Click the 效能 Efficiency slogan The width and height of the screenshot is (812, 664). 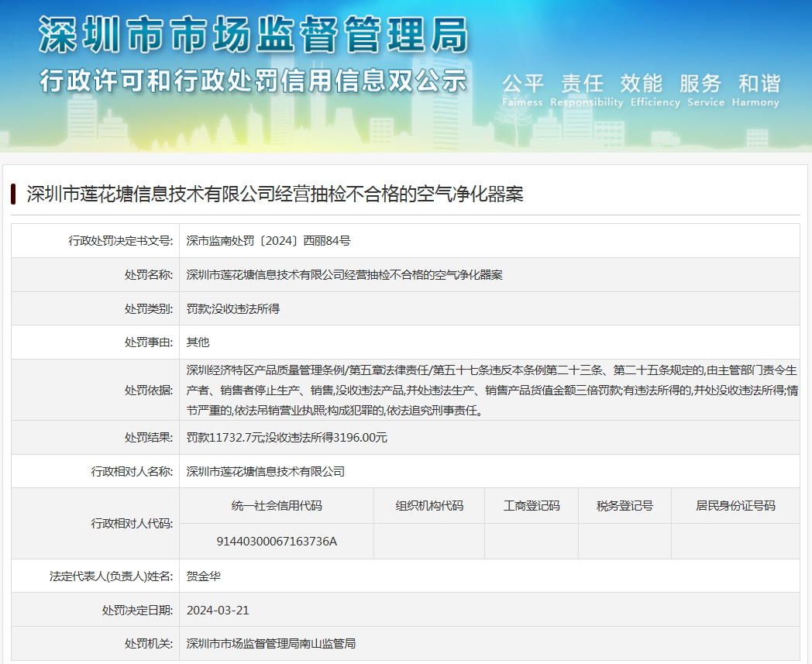coord(655,90)
